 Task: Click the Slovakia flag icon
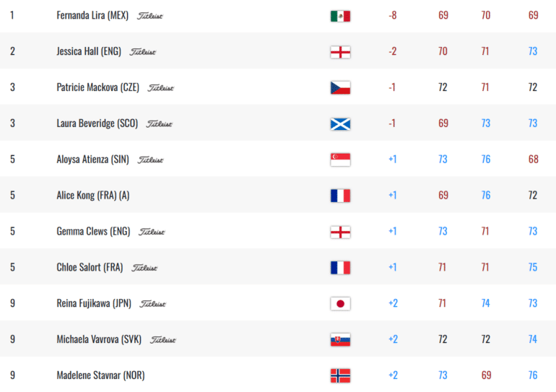click(x=340, y=339)
